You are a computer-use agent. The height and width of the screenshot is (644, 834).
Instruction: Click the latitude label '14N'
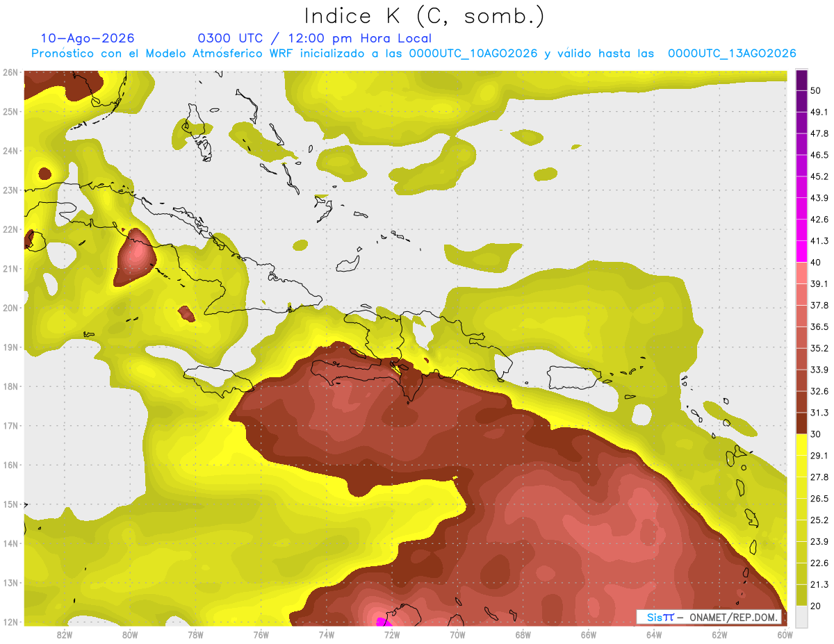(10, 543)
